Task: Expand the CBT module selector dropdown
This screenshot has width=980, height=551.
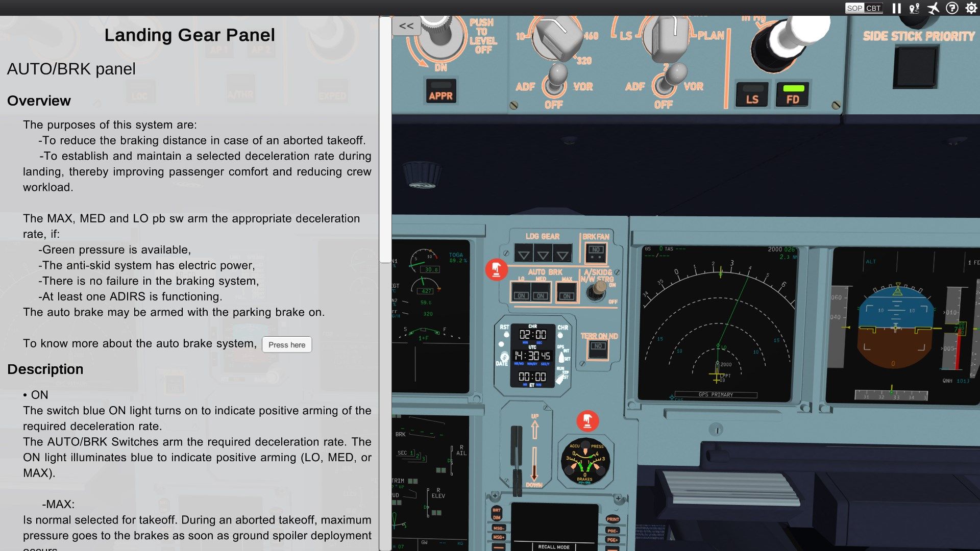Action: pyautogui.click(x=875, y=8)
